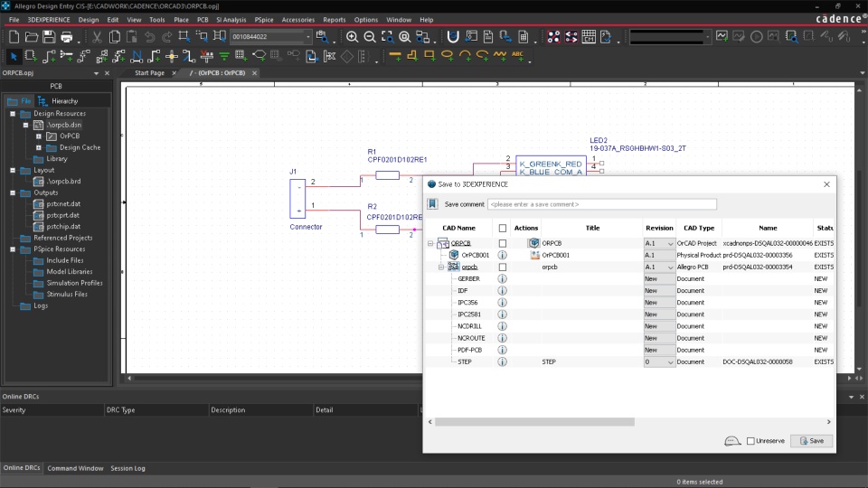The width and height of the screenshot is (868, 488).
Task: Click the Open folder toolbar icon
Action: (x=32, y=37)
